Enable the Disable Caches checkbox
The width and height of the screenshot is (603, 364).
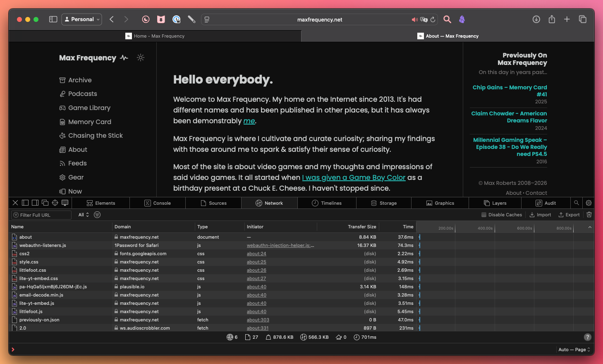[x=484, y=215]
